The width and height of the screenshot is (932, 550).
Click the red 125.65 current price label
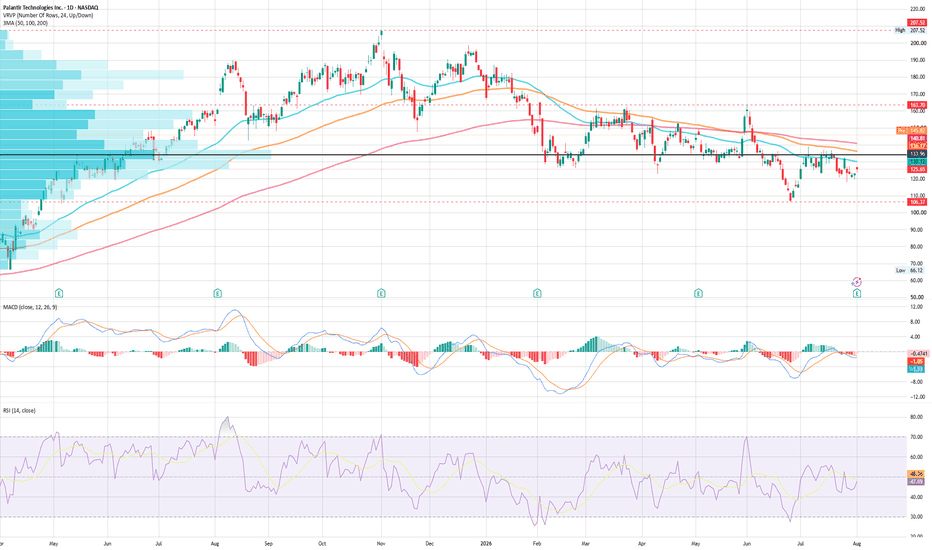pyautogui.click(x=917, y=169)
